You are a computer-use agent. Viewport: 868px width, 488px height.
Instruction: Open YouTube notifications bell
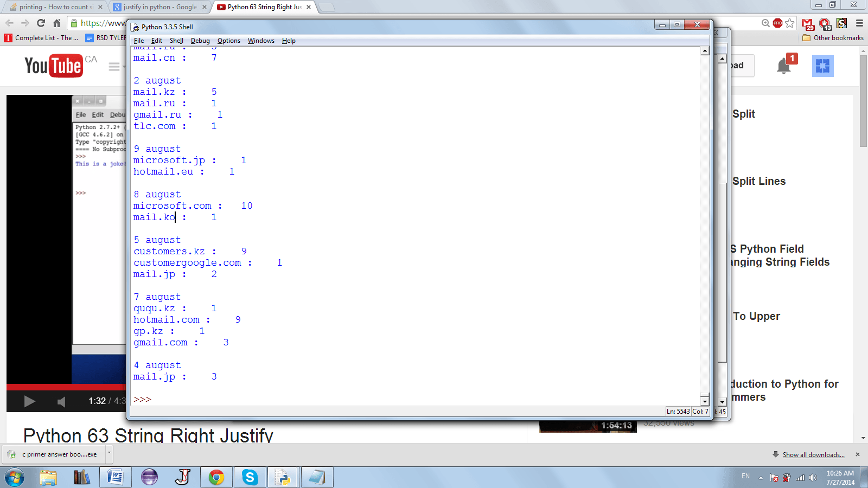(x=783, y=66)
